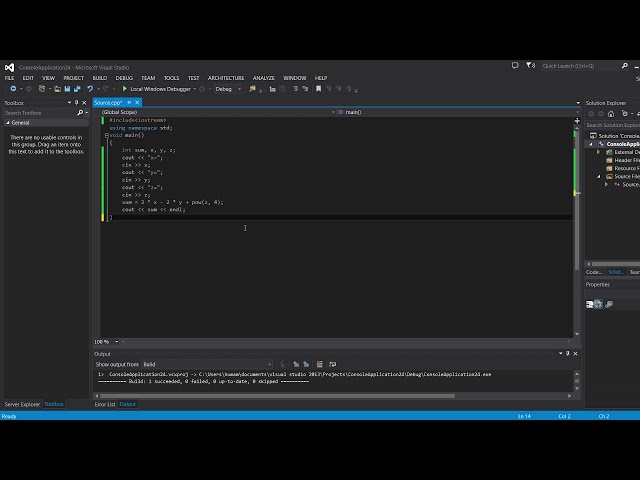This screenshot has width=640, height=480.
Task: Start debugging with the green play arrow
Action: pyautogui.click(x=125, y=89)
